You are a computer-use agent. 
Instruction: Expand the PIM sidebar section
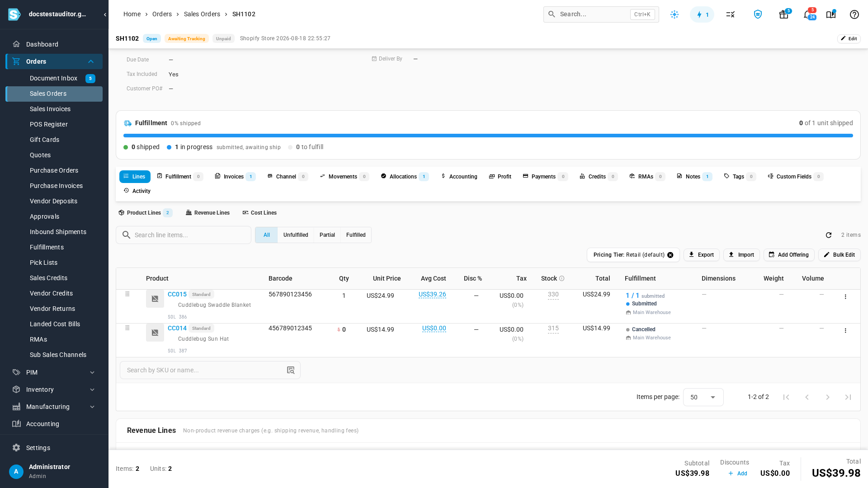[92, 372]
